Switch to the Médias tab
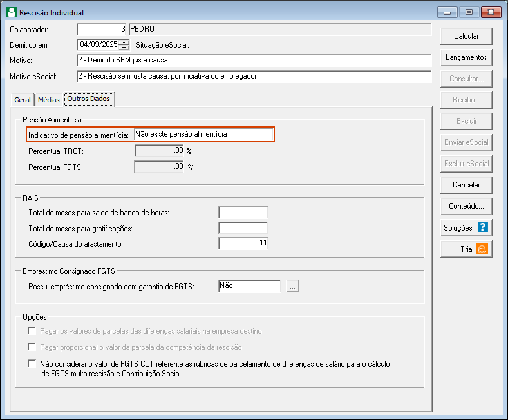 pos(48,100)
